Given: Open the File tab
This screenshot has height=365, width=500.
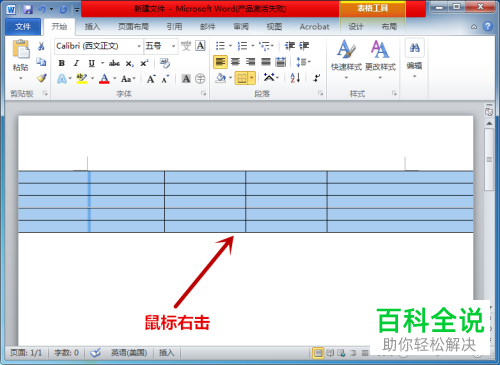Looking at the screenshot, I should coord(23,27).
